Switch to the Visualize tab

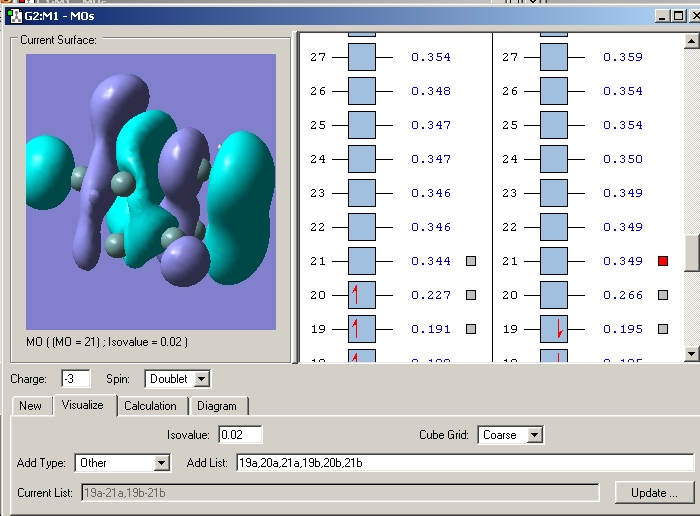pos(83,405)
